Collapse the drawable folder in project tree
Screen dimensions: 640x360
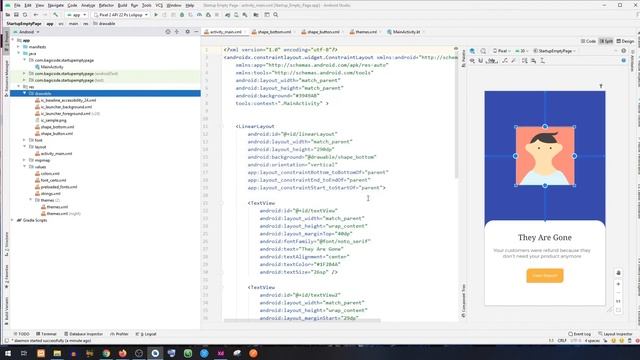[24, 93]
